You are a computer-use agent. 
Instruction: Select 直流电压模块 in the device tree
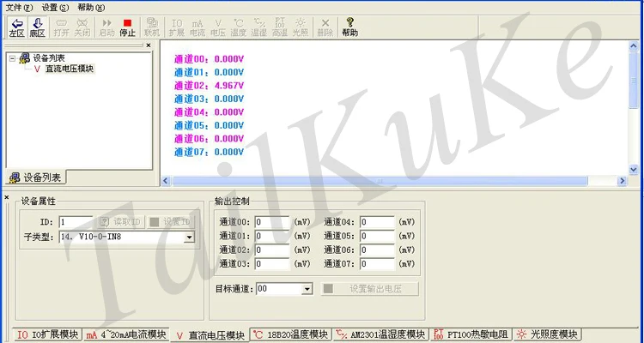70,69
